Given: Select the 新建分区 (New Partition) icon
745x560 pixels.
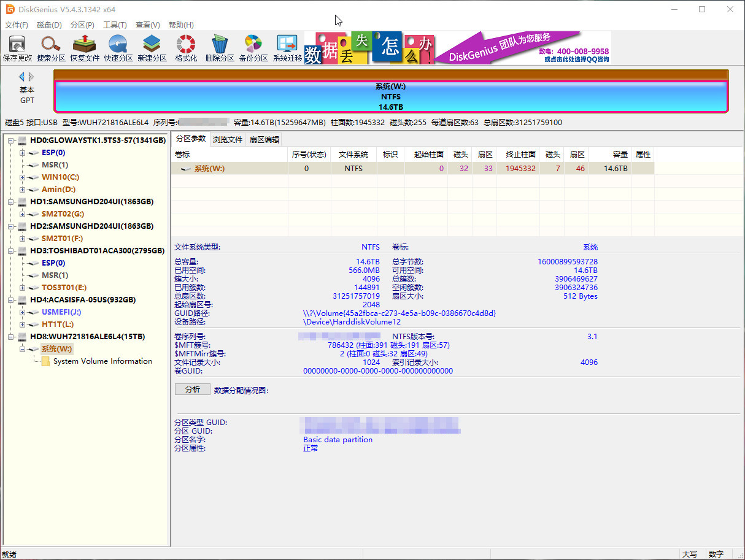Looking at the screenshot, I should (x=152, y=48).
